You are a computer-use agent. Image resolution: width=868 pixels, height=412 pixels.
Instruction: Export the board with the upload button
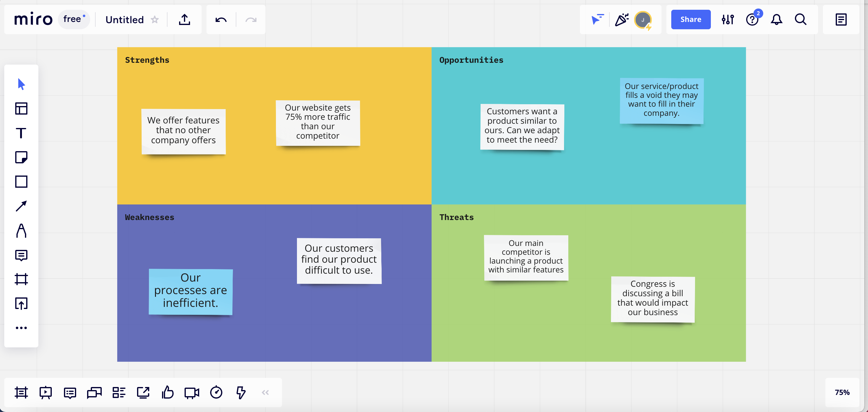click(184, 19)
